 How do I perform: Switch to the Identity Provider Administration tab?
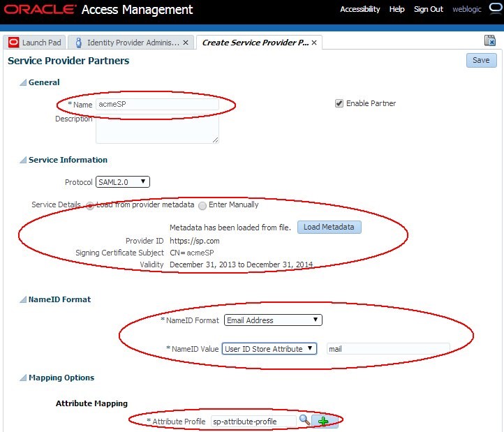(x=131, y=43)
